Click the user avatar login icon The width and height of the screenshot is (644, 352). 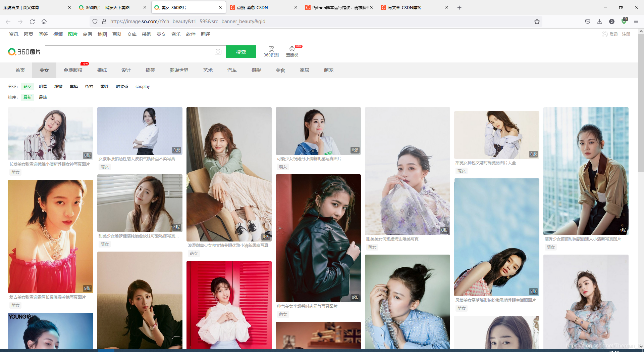tap(605, 34)
